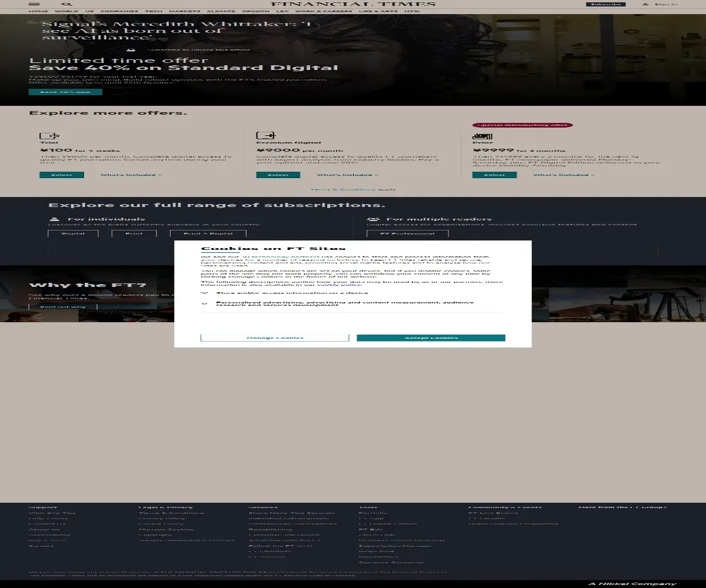The image size is (706, 588).
Task: Open the Terms & Conditions link below offers
Action: [x=343, y=189]
